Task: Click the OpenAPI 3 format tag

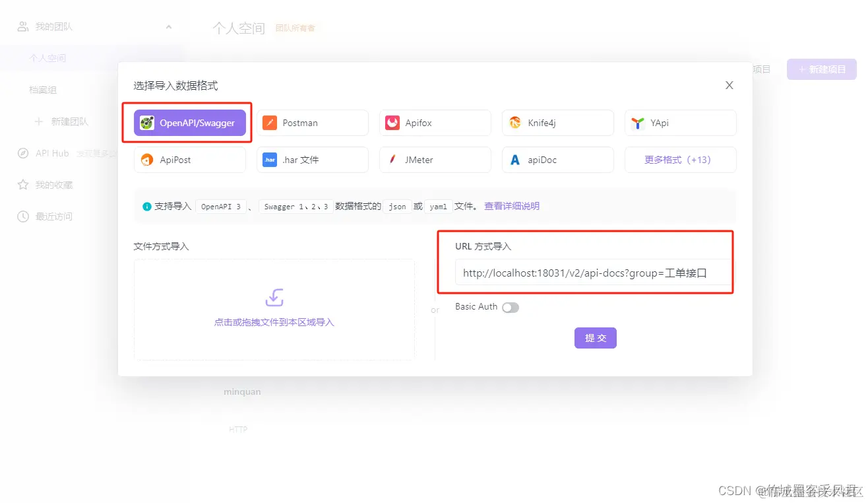Action: (221, 207)
